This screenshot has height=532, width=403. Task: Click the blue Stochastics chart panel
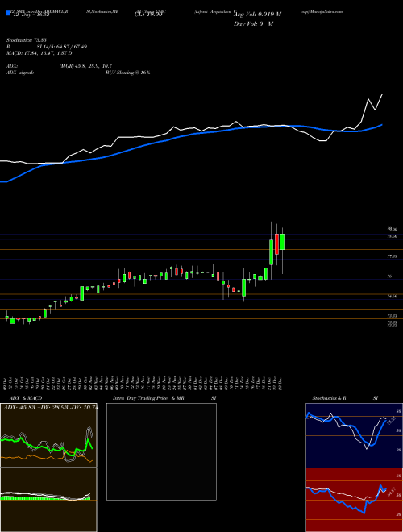pos(354,435)
